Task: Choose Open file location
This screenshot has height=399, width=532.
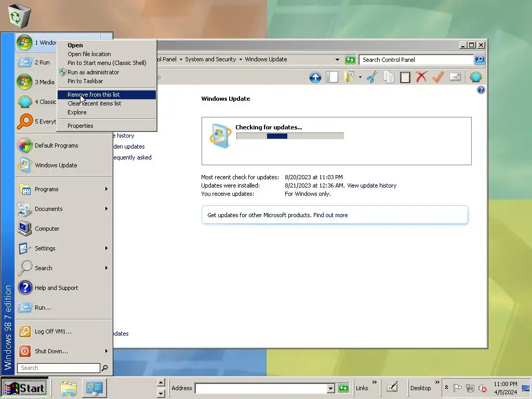Action: [x=107, y=54]
